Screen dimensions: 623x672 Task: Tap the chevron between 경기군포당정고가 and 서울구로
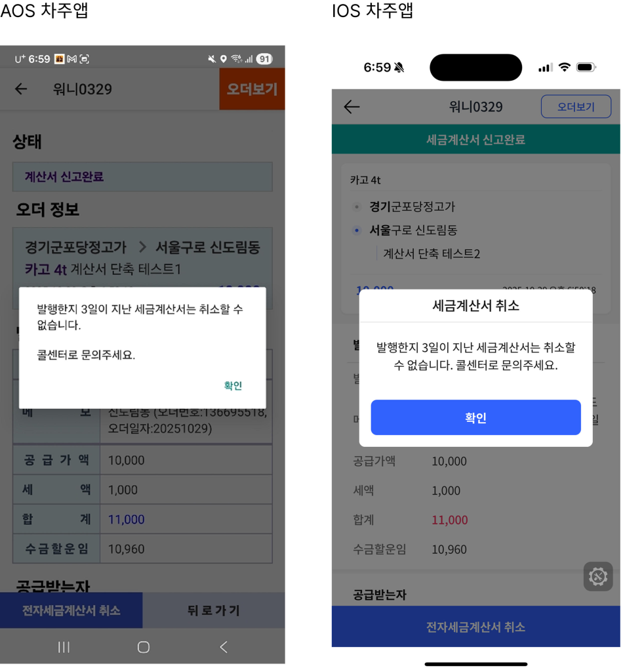click(x=142, y=247)
